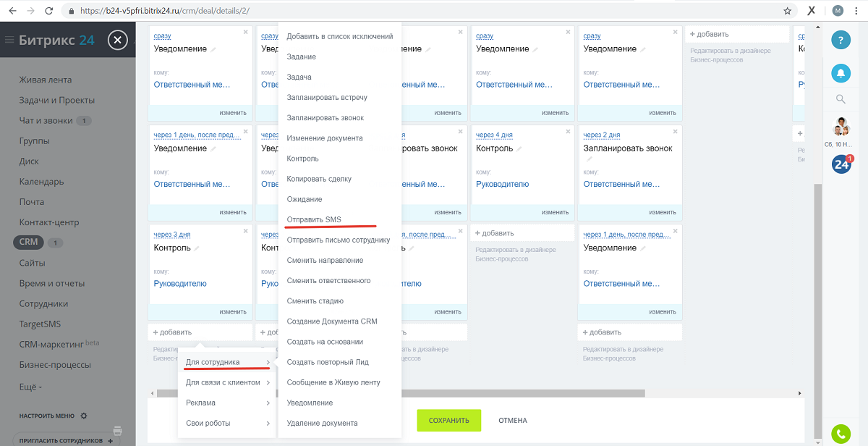Click the Отмена link
This screenshot has height=446, width=868.
pyautogui.click(x=513, y=420)
